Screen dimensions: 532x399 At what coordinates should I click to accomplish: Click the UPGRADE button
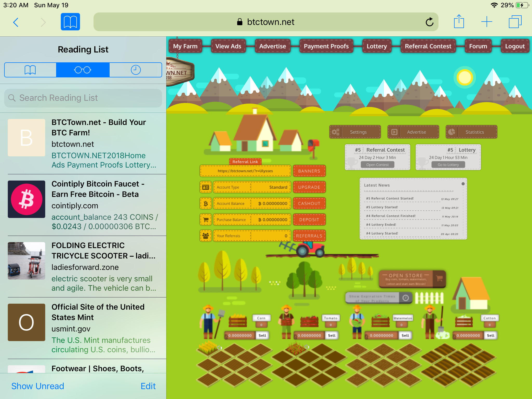tap(309, 187)
